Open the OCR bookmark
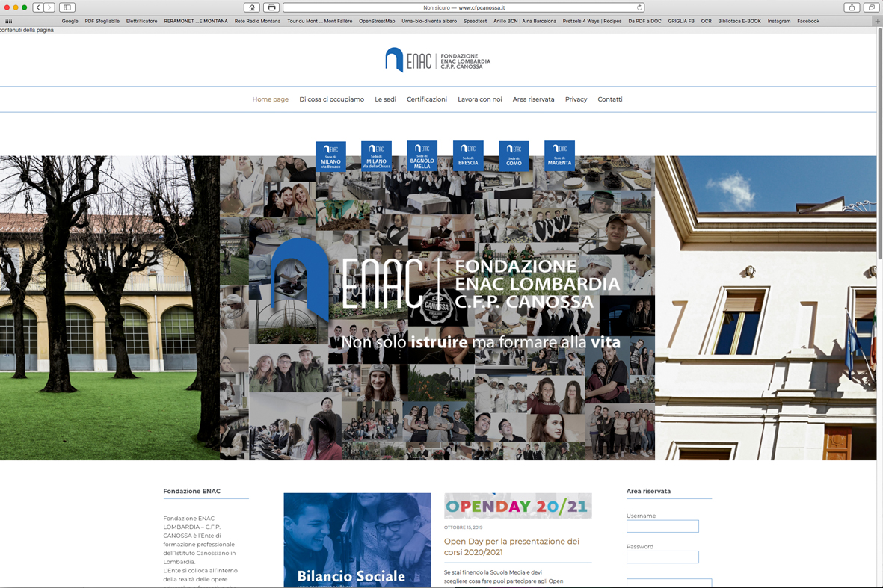Viewport: 883px width, 588px height. click(x=706, y=21)
